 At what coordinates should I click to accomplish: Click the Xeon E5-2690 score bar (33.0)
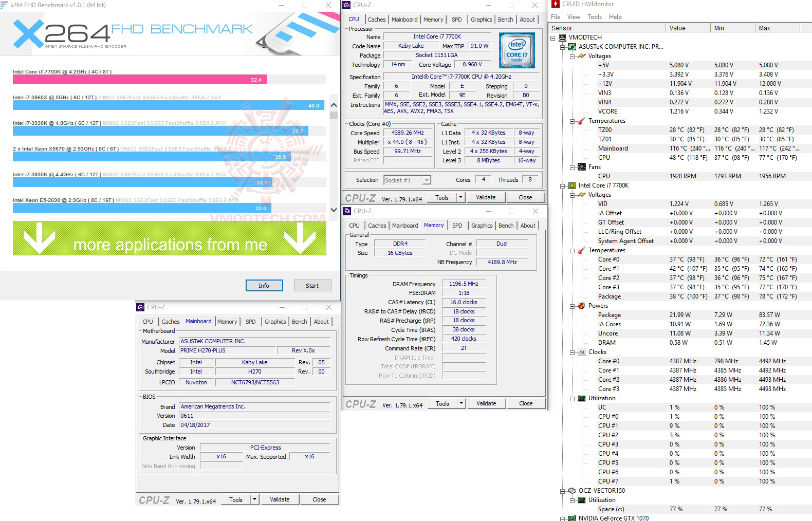(x=142, y=208)
